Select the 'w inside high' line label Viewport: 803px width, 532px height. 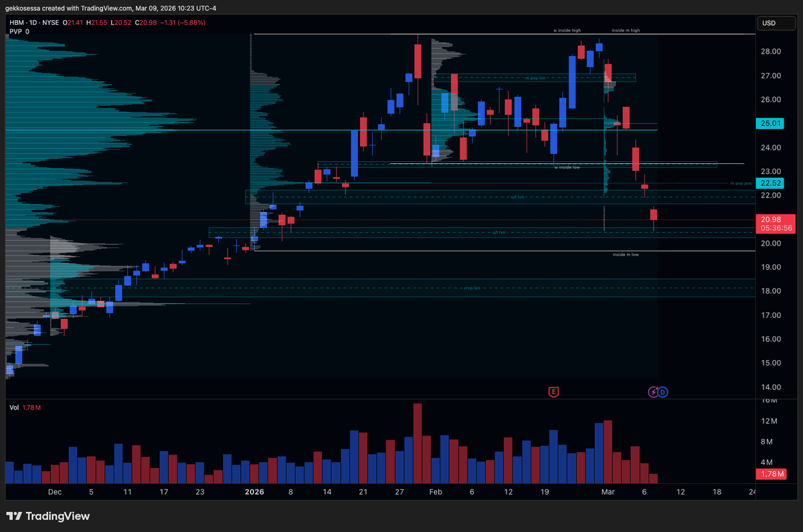[566, 30]
